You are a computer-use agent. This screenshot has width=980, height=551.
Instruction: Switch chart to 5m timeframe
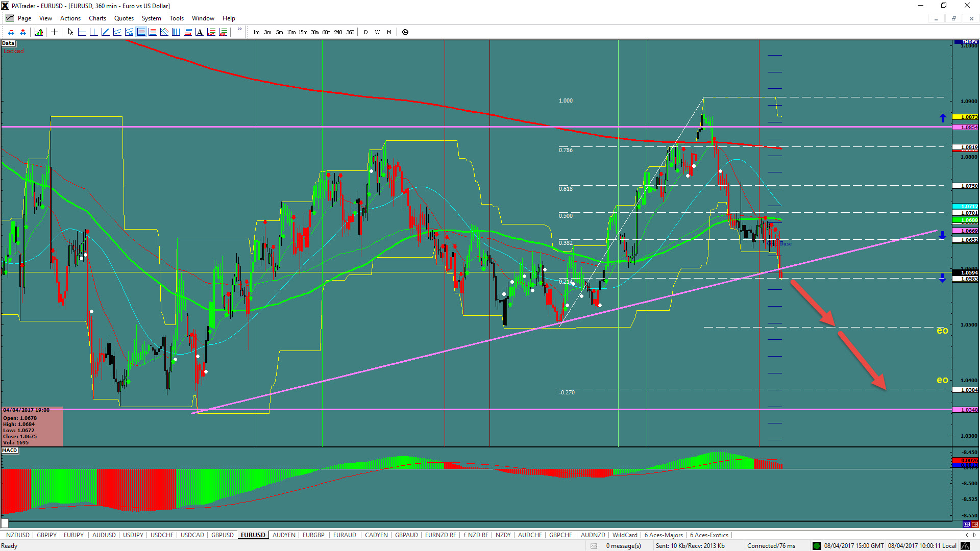(279, 32)
